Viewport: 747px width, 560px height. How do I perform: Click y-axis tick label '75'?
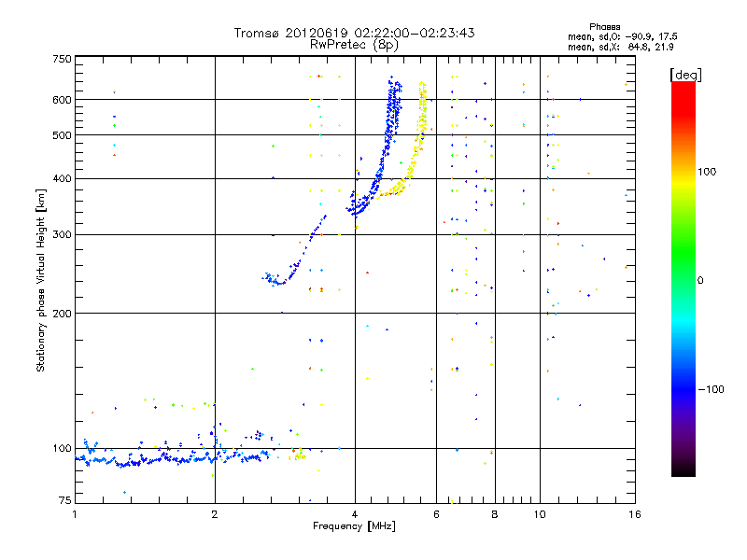pos(65,500)
